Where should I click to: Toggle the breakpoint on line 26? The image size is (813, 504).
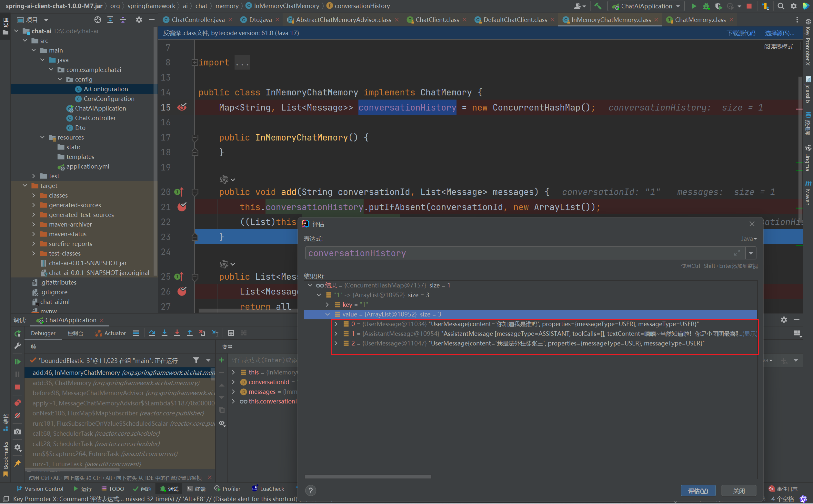click(x=182, y=292)
